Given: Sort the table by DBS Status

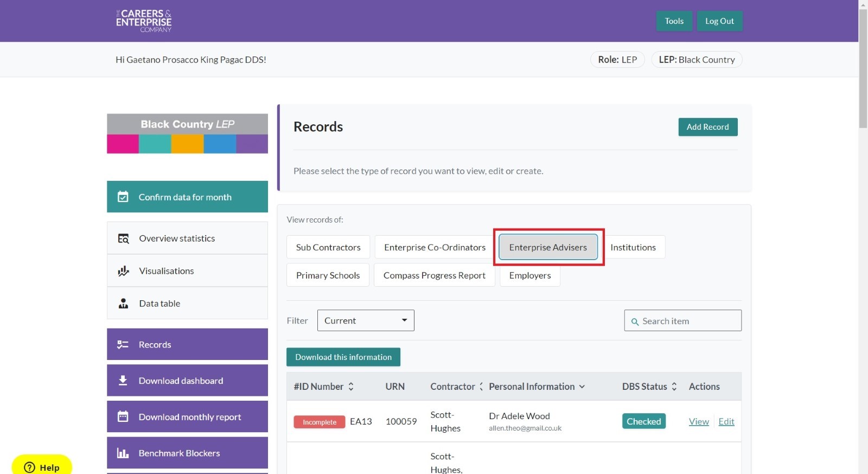Looking at the screenshot, I should 674,387.
